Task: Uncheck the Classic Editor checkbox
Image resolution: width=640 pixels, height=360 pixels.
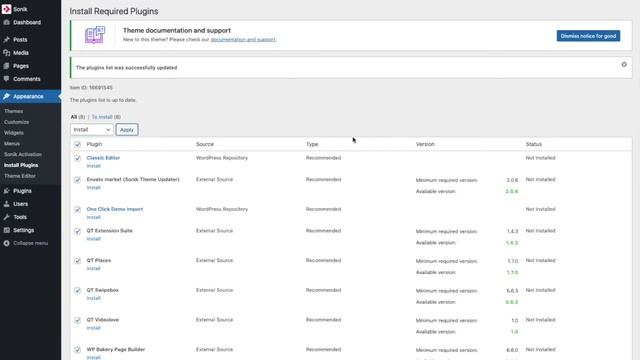Action: pos(77,158)
